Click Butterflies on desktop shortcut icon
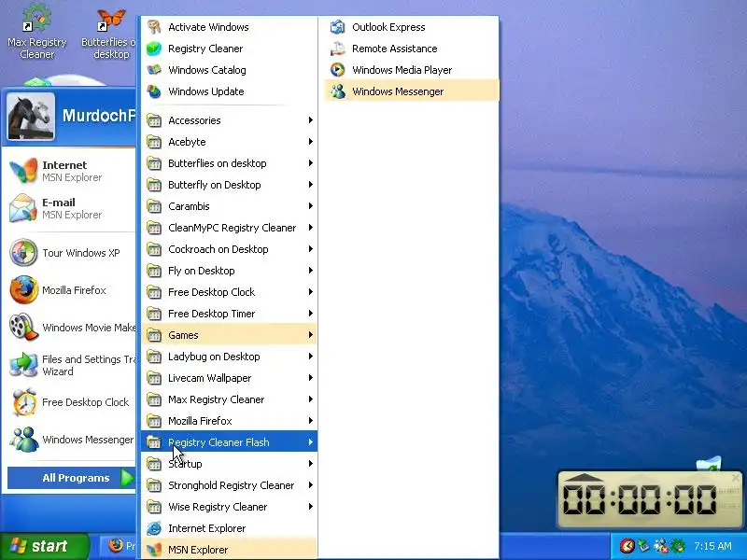Image resolution: width=747 pixels, height=560 pixels. point(111,19)
